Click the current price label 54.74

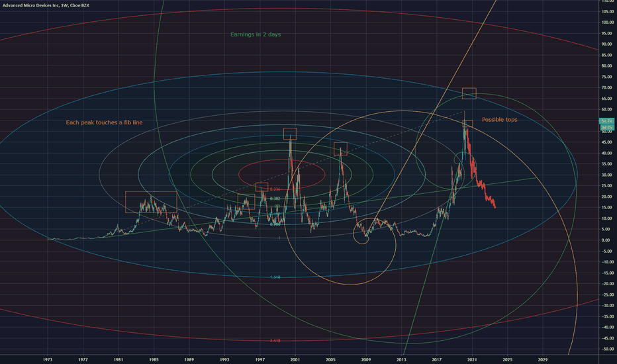(x=606, y=121)
